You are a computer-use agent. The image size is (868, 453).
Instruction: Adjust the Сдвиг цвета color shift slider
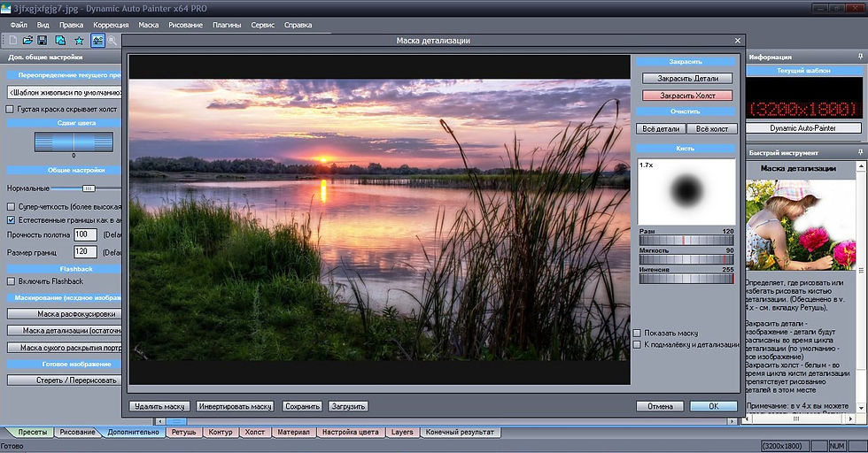[74, 142]
